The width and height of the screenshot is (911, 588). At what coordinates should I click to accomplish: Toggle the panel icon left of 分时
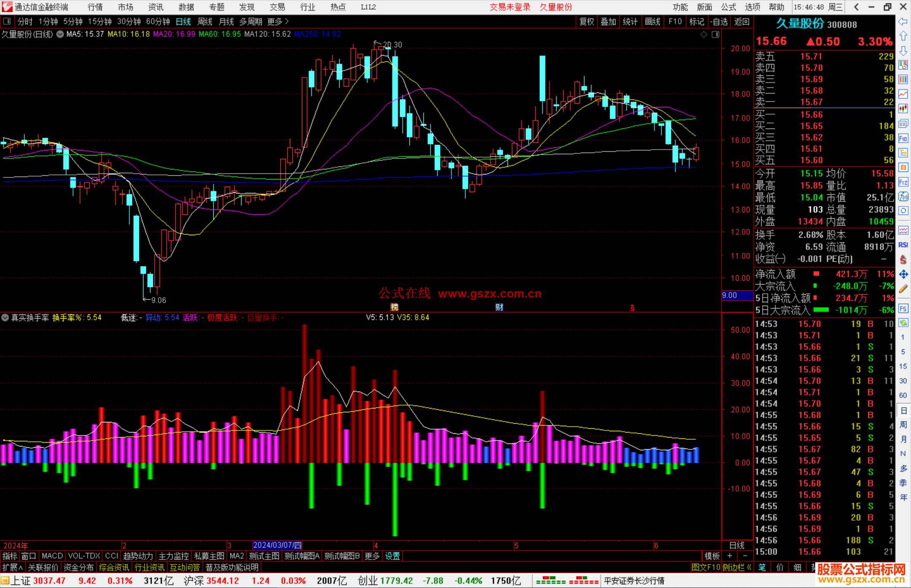(7, 21)
